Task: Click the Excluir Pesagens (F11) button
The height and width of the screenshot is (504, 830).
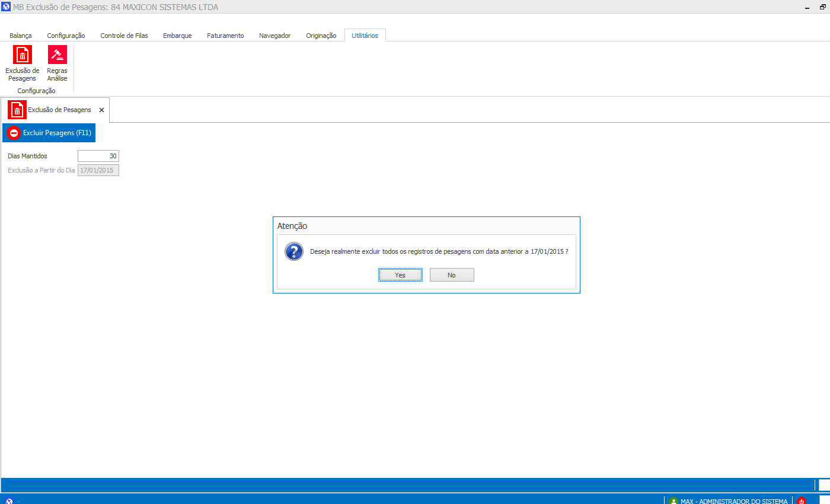Action: click(x=49, y=133)
